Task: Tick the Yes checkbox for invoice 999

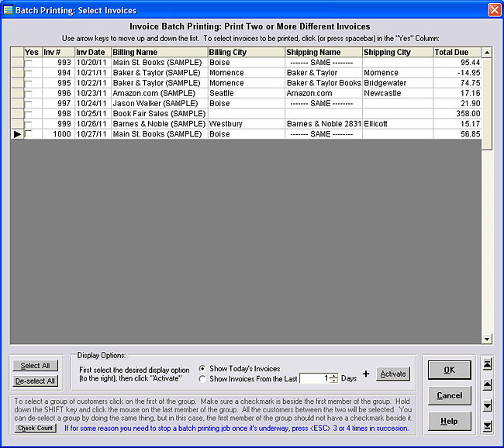Action: (x=29, y=124)
